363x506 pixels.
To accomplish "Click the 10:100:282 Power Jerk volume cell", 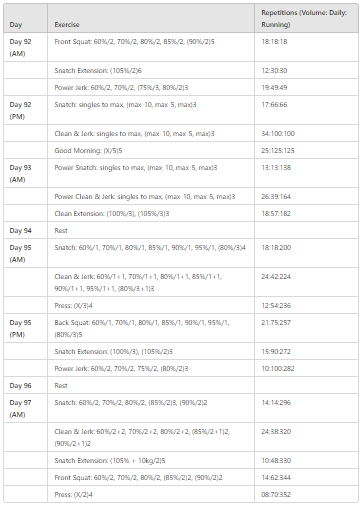I will click(x=306, y=368).
